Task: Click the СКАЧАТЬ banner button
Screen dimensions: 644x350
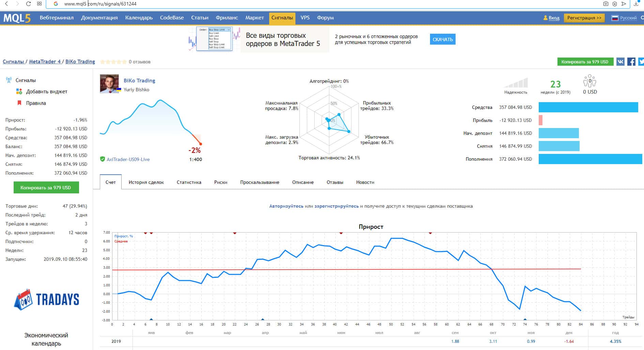Action: 442,39
